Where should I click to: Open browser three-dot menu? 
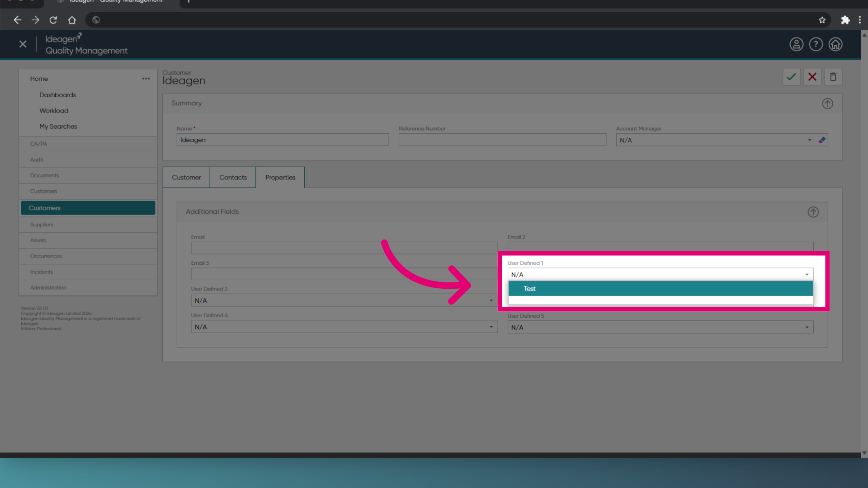click(x=859, y=20)
